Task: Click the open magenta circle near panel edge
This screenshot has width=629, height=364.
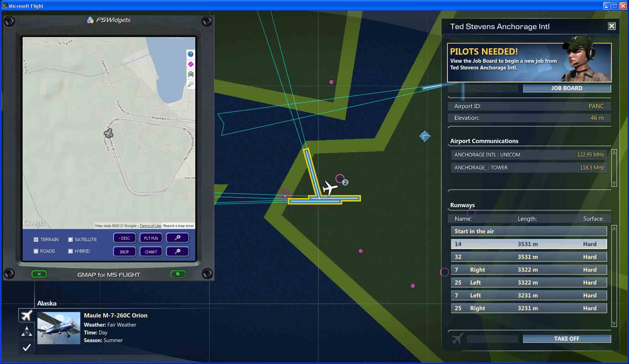Action: click(445, 272)
